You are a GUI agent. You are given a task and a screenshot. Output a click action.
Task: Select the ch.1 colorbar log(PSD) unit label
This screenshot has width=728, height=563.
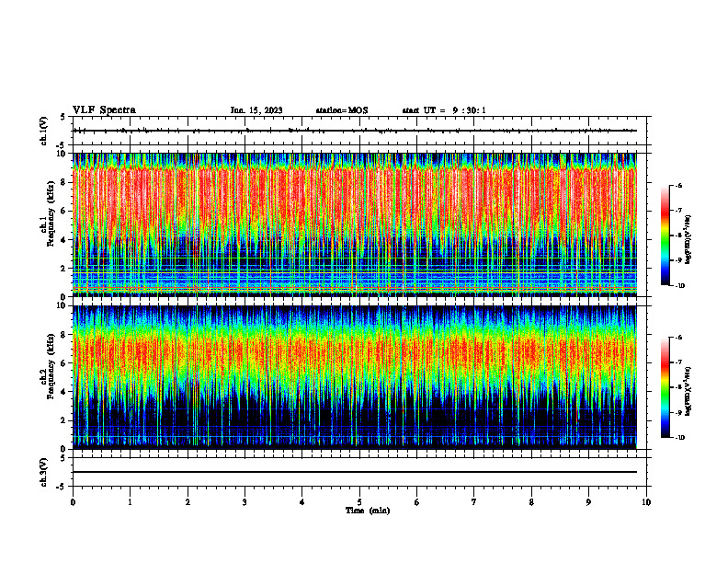click(688, 240)
